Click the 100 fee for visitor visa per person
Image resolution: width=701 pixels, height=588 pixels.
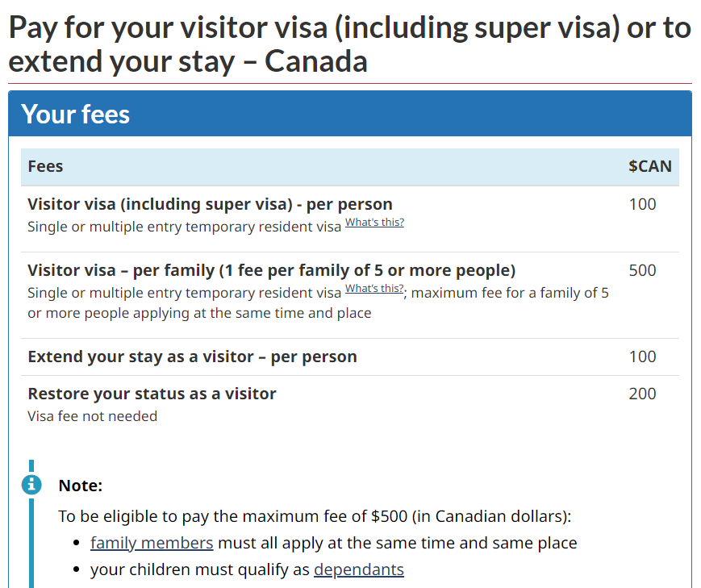click(642, 204)
